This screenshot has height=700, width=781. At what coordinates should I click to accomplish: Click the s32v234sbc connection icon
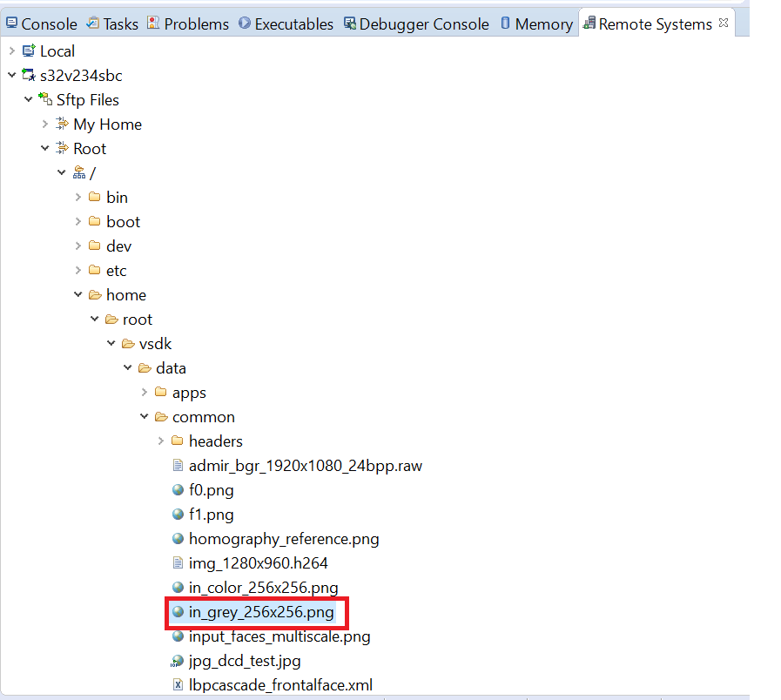(x=29, y=75)
